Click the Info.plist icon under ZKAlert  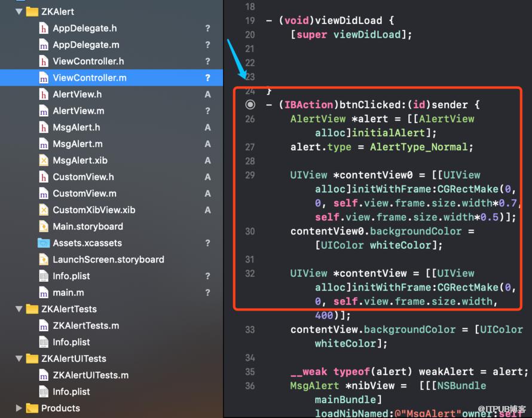pos(44,276)
